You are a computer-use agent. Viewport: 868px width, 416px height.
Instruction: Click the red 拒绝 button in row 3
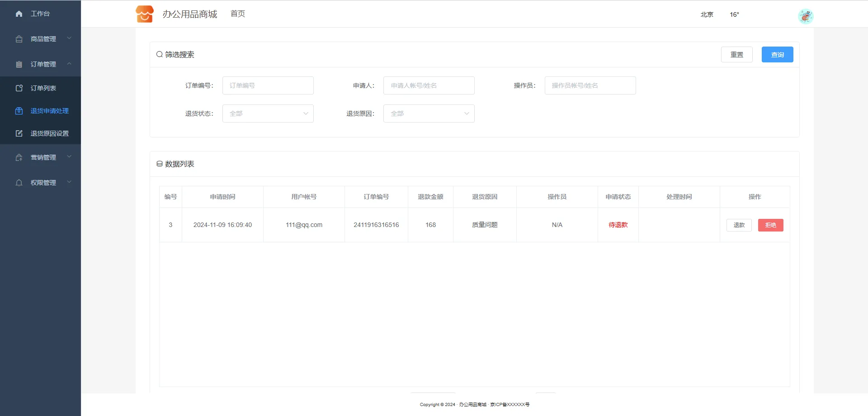tap(770, 225)
